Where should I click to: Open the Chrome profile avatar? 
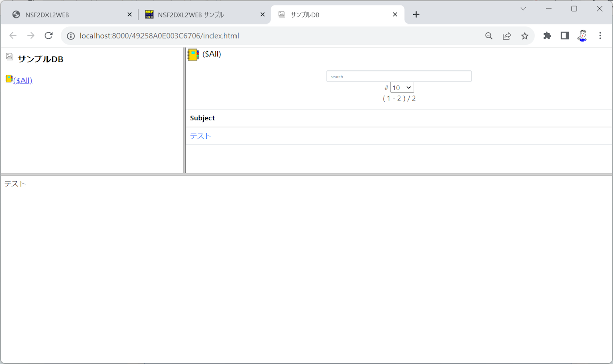coord(582,36)
